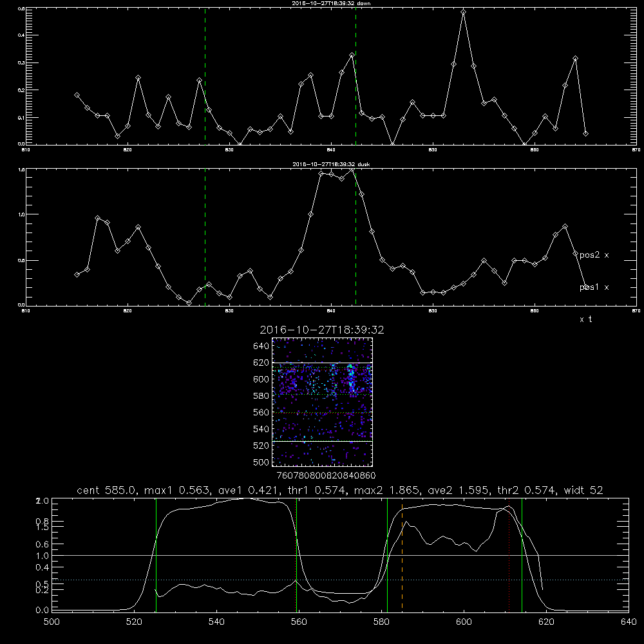Select the 'widt 52' value in stats line
The image size is (644, 644).
(x=583, y=490)
